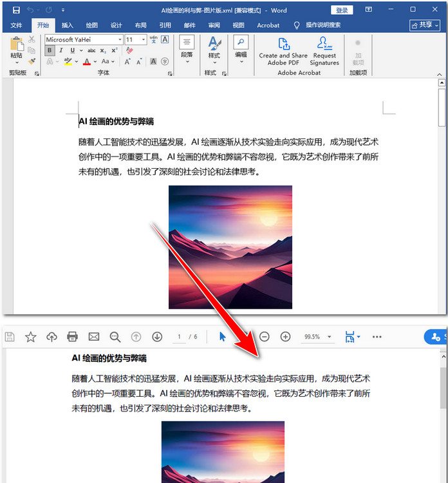Apply the red font color
The width and height of the screenshot is (448, 483).
coord(87,62)
